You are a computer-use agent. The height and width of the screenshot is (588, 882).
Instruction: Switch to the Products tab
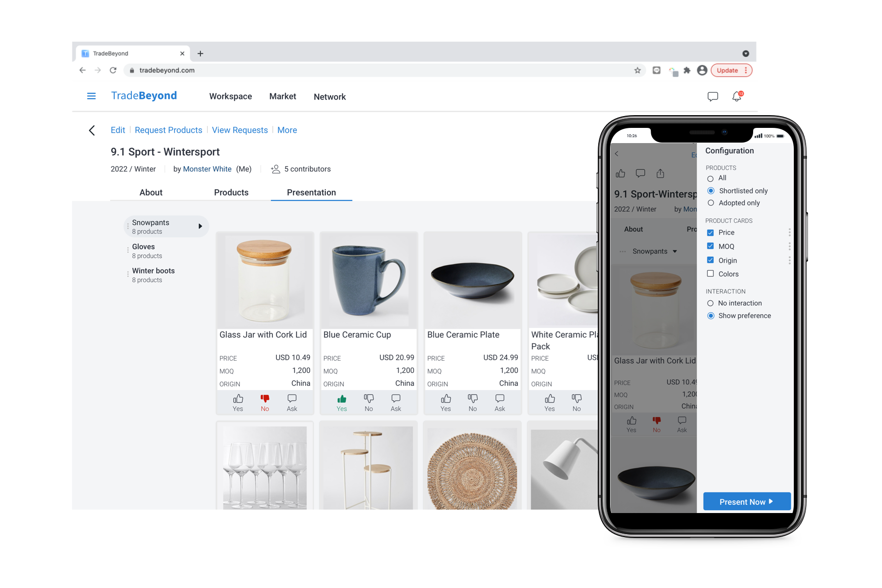click(231, 193)
